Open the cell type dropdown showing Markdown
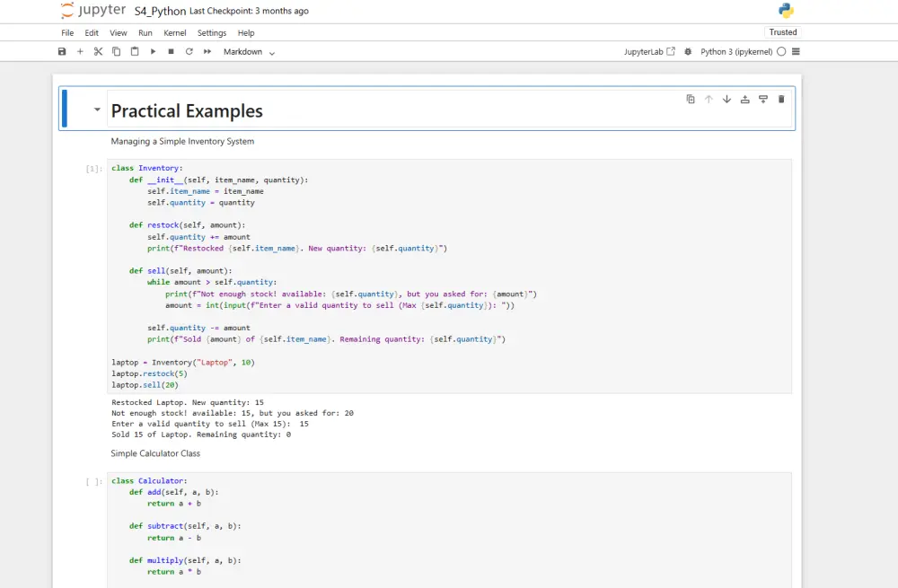The height and width of the screenshot is (588, 898). [249, 52]
